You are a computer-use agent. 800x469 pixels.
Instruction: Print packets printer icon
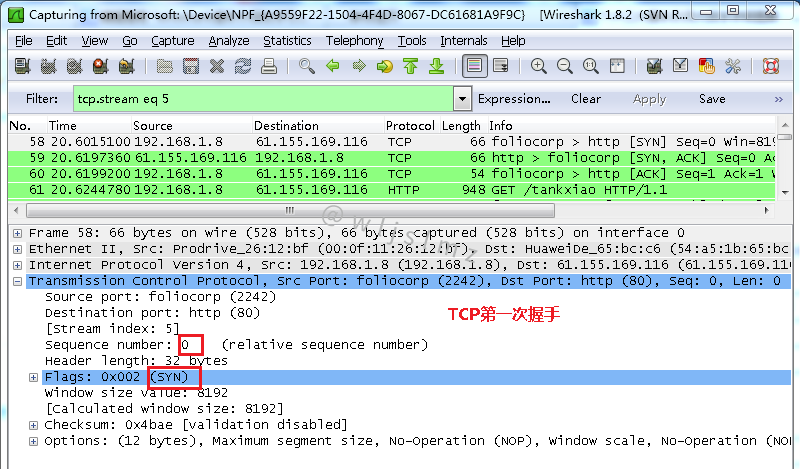tap(269, 66)
